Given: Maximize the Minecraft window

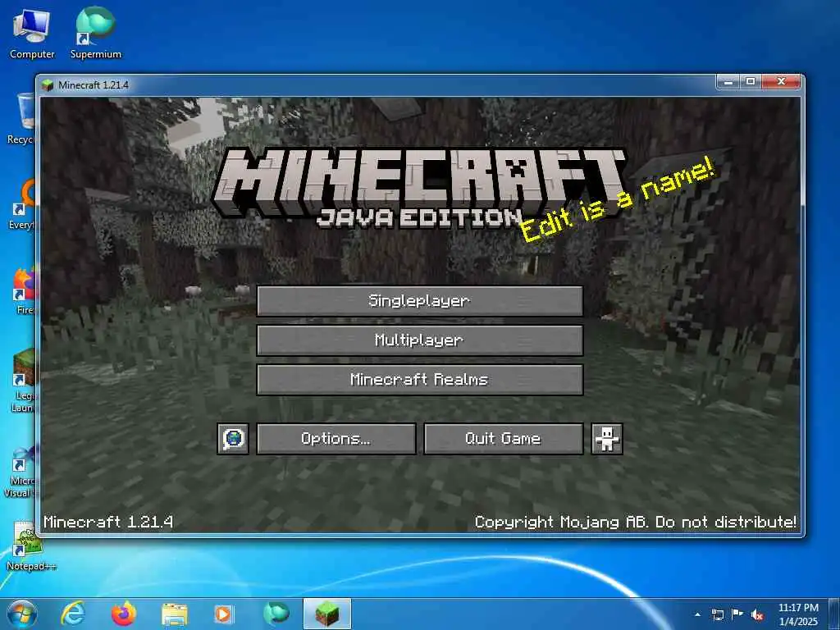Looking at the screenshot, I should (751, 81).
